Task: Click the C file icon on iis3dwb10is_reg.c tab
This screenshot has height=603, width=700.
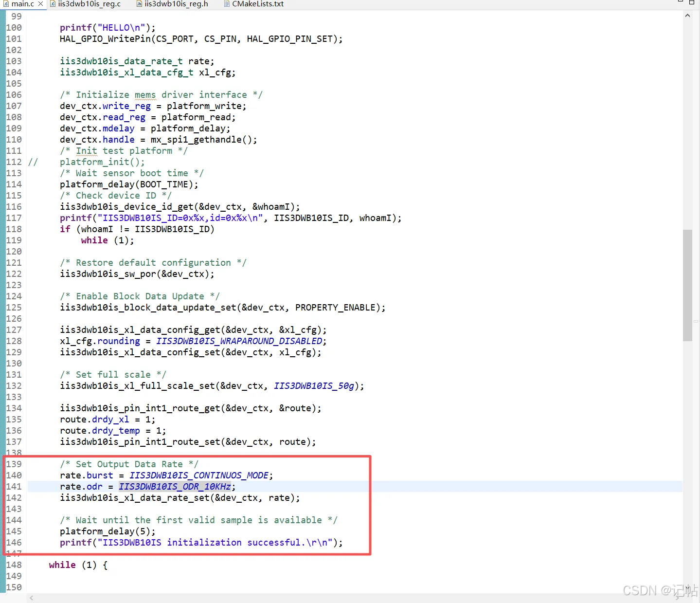Action: (53, 4)
